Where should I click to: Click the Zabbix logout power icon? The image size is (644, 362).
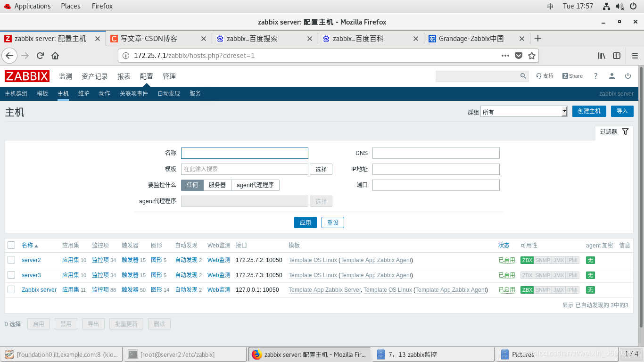point(628,76)
